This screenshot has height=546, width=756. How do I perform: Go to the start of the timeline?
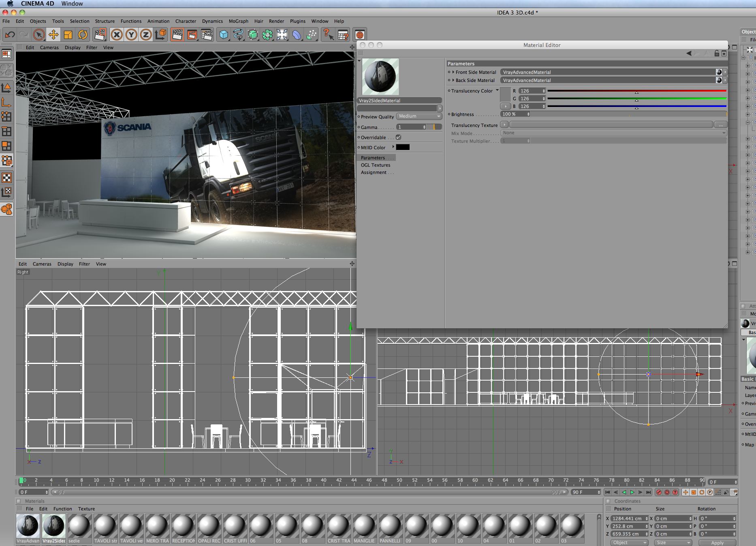tap(608, 492)
